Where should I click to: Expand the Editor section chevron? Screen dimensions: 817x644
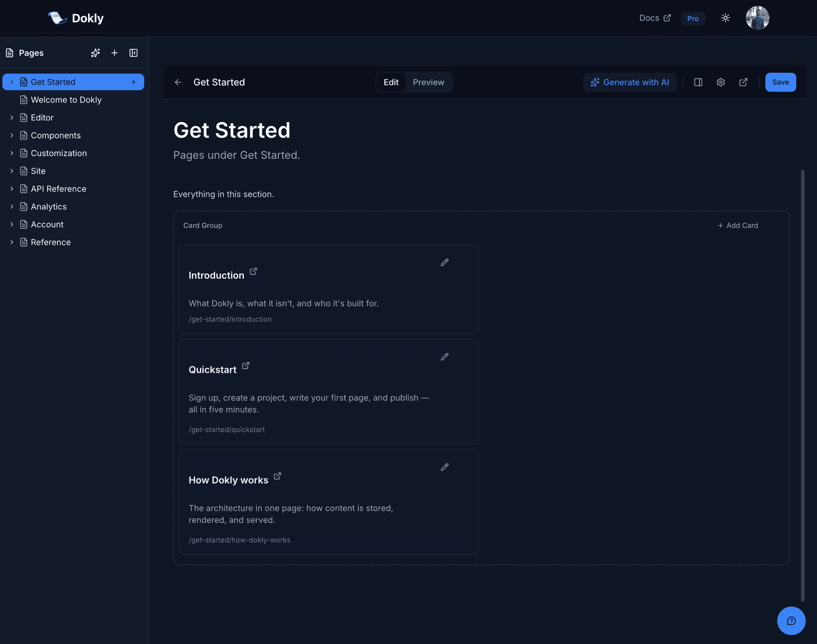coord(12,117)
